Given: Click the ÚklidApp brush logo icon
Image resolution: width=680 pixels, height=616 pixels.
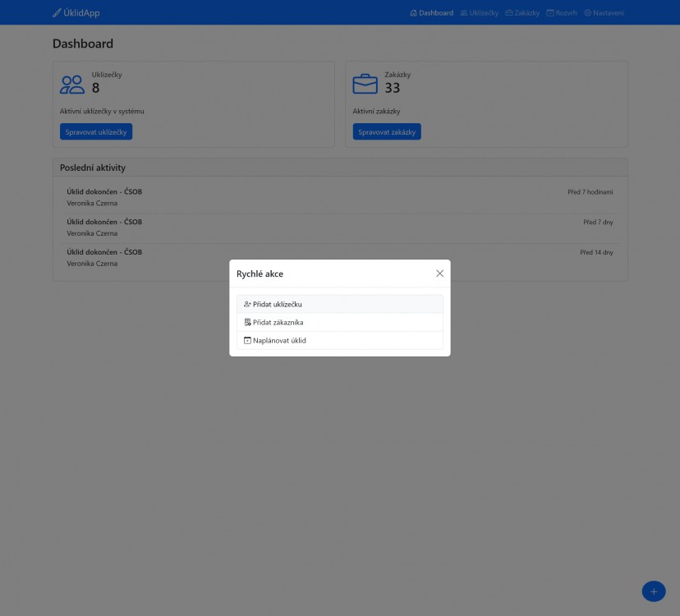Looking at the screenshot, I should click(x=57, y=13).
